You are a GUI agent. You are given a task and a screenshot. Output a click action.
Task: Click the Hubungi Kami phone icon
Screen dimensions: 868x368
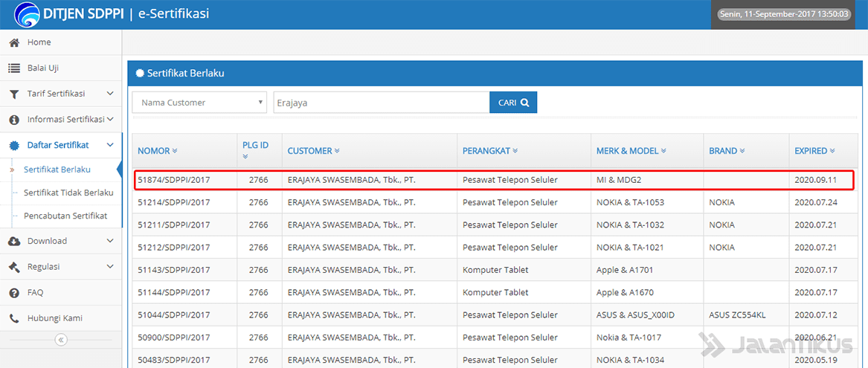coord(13,318)
